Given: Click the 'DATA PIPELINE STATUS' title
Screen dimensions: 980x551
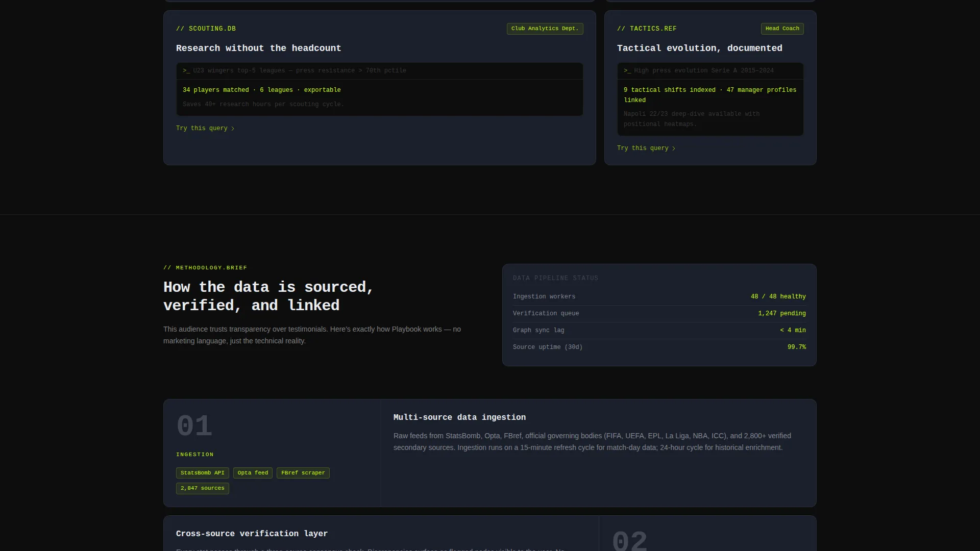Looking at the screenshot, I should 555,278.
